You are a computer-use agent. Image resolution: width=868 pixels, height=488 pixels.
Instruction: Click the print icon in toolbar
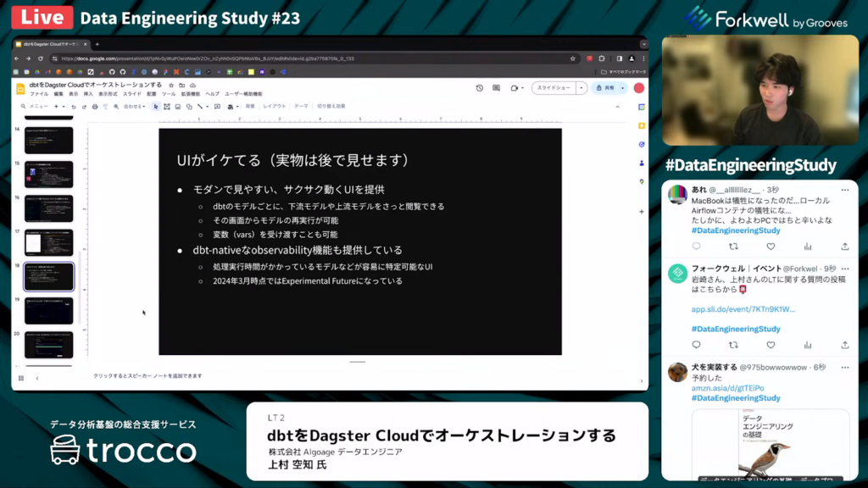94,107
